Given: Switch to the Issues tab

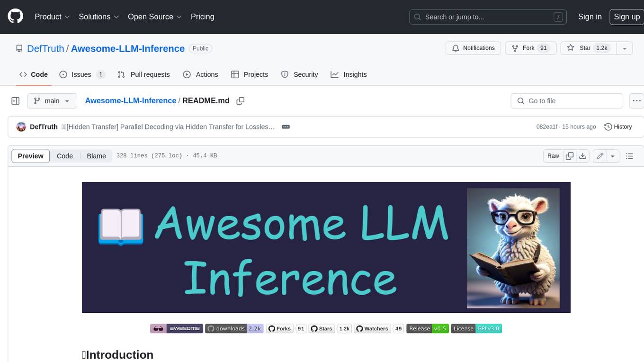Looking at the screenshot, I should tap(82, 74).
